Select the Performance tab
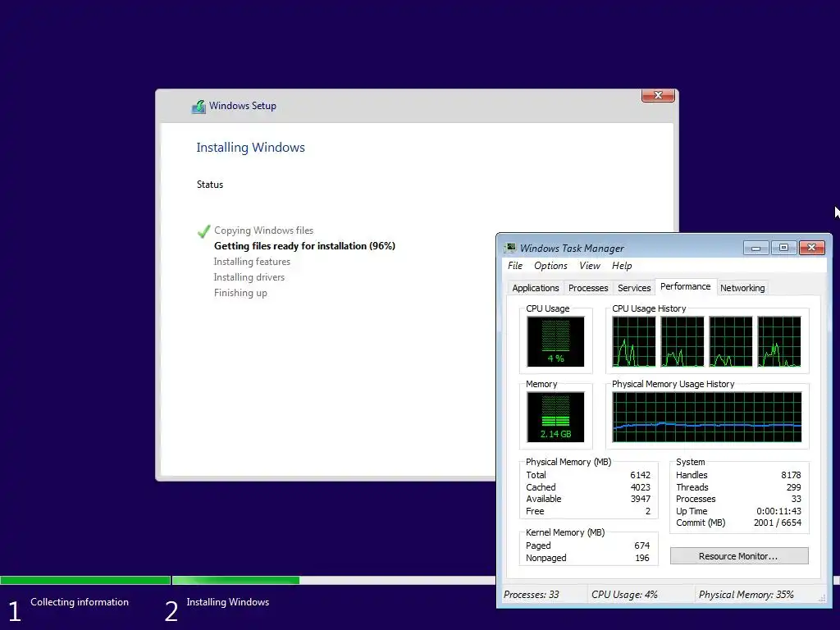Image resolution: width=840 pixels, height=630 pixels. (x=685, y=286)
